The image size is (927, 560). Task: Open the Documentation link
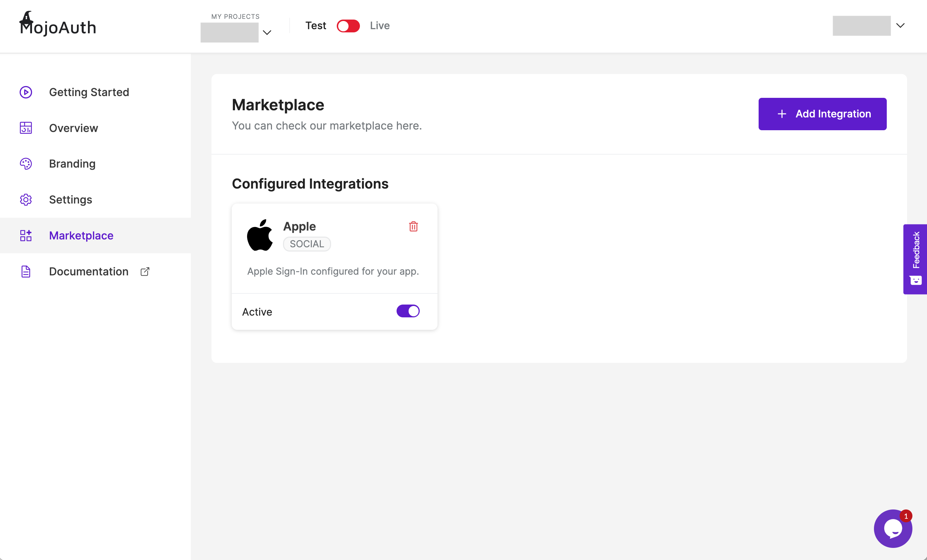click(x=88, y=271)
